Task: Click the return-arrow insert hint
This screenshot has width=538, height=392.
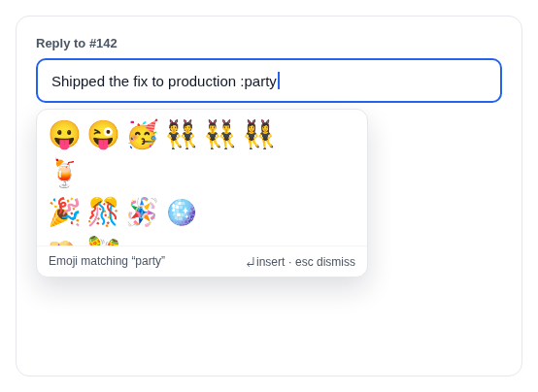Action: point(265,262)
